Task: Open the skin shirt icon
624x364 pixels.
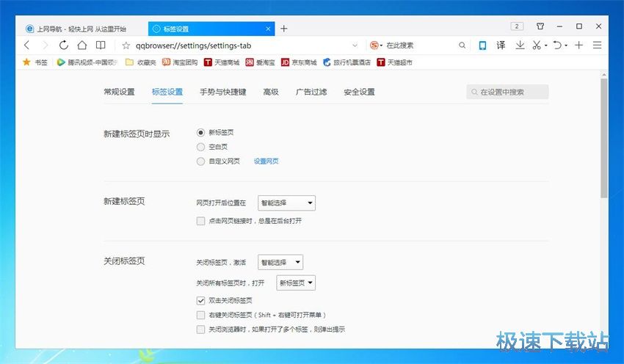Action: [540, 26]
